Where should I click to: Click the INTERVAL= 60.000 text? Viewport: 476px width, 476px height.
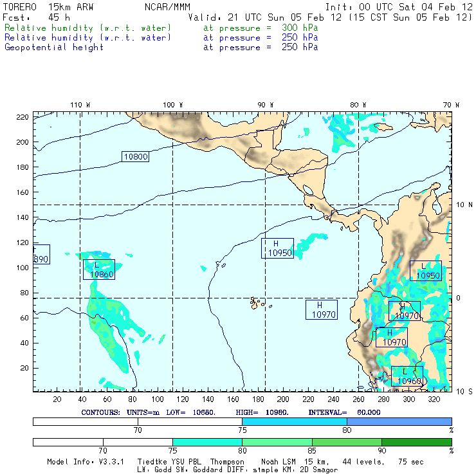click(344, 412)
